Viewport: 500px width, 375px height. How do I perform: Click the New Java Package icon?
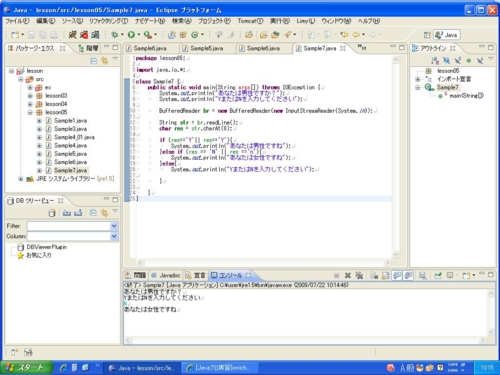pos(183,35)
